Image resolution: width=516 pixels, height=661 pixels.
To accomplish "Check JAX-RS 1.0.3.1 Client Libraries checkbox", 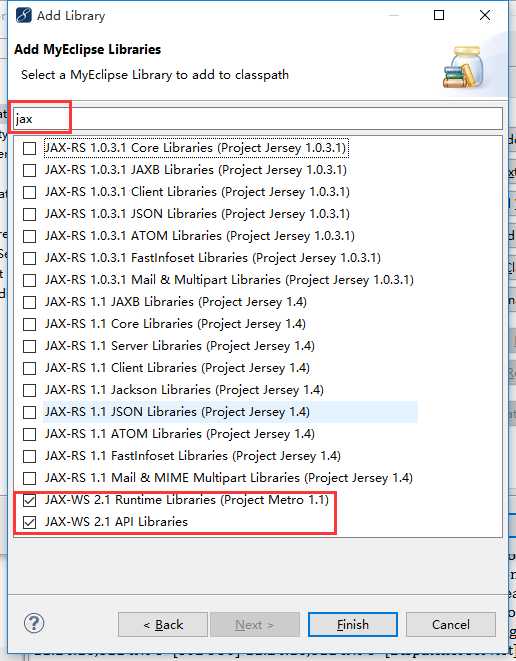I will [x=30, y=192].
